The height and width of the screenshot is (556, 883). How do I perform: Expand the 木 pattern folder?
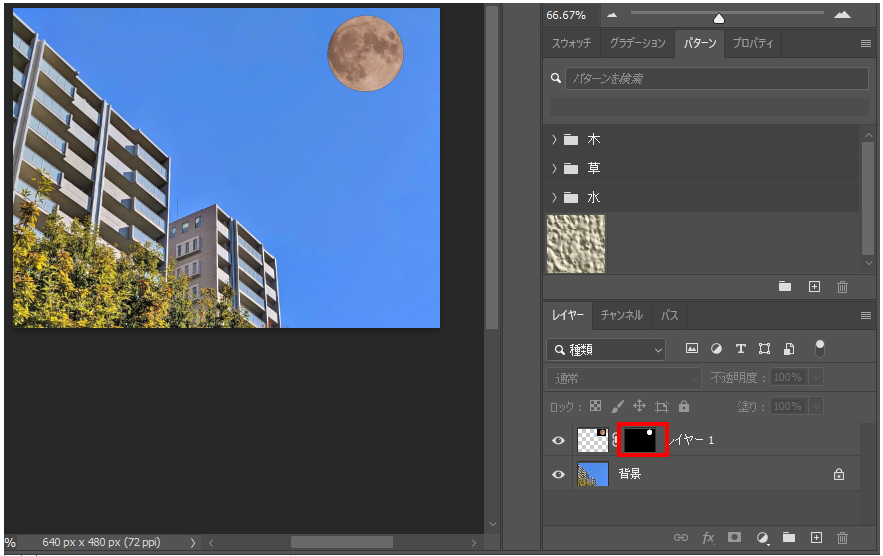[554, 139]
